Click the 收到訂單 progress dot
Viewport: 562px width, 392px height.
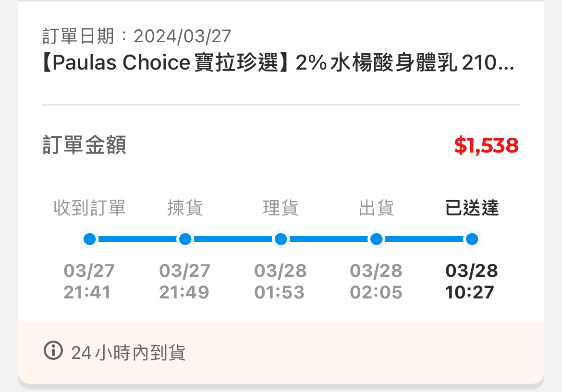click(89, 239)
